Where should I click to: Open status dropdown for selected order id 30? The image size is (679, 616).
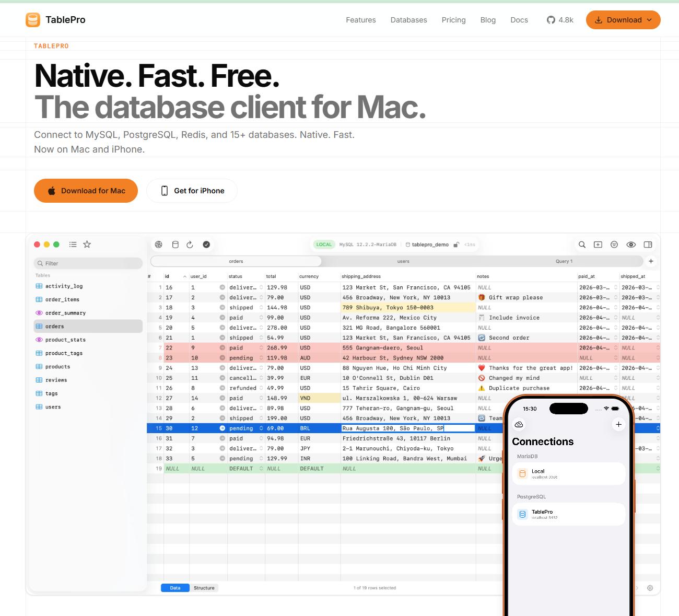coord(261,428)
